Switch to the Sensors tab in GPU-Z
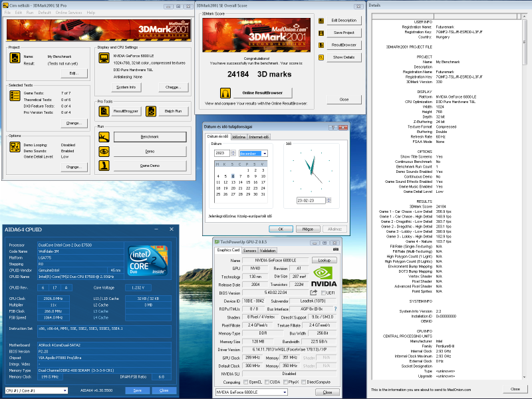The height and width of the screenshot is (399, 532). coord(249,251)
